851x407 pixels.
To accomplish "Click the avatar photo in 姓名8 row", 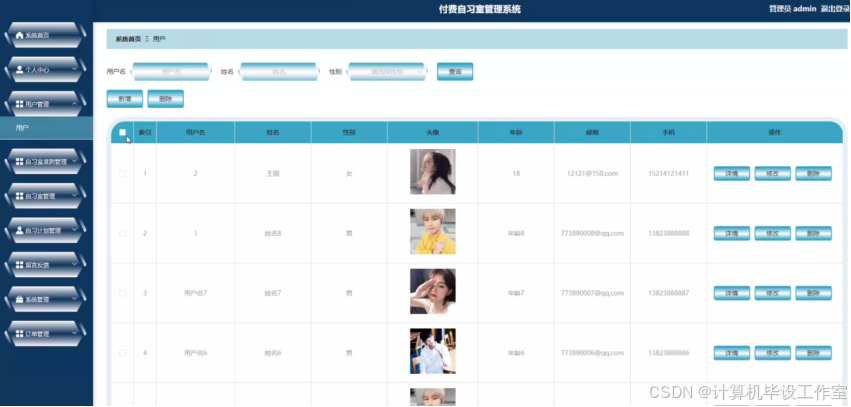I will pos(433,231).
